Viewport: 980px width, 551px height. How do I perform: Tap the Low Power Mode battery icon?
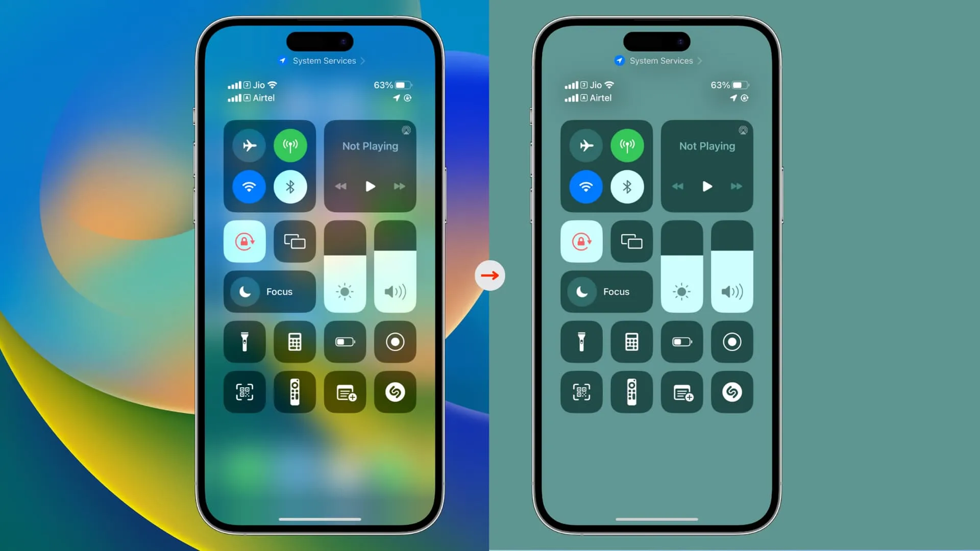(x=345, y=342)
